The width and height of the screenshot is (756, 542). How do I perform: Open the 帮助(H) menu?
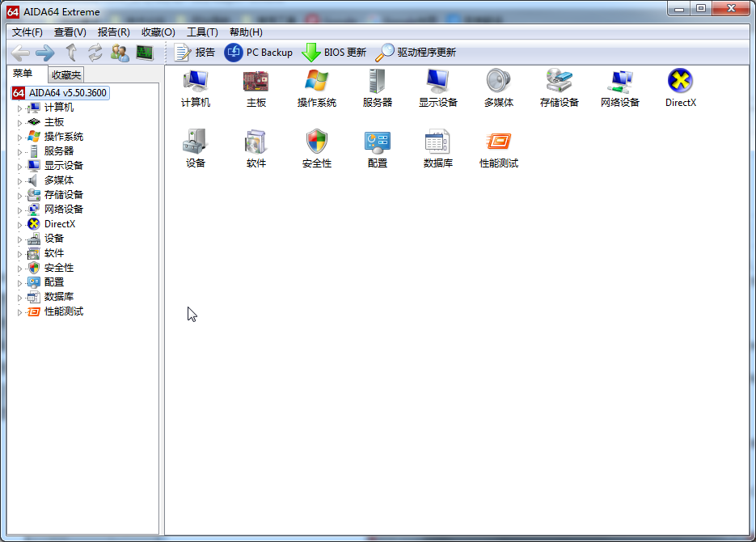(x=246, y=32)
